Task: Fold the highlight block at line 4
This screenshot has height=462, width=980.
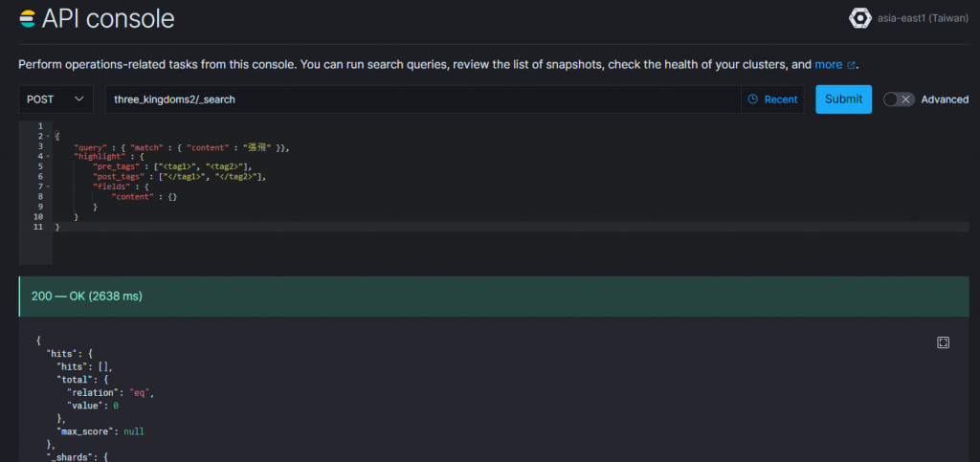Action: pyautogui.click(x=47, y=156)
